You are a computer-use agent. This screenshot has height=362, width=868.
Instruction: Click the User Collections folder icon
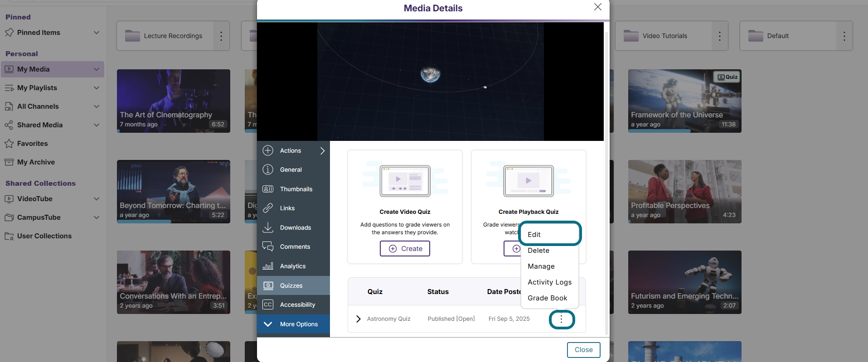pos(9,236)
